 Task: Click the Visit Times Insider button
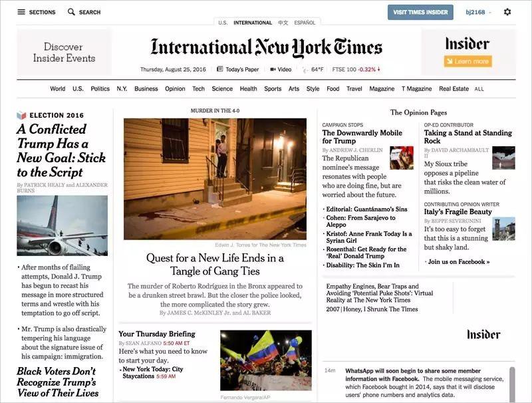point(420,12)
